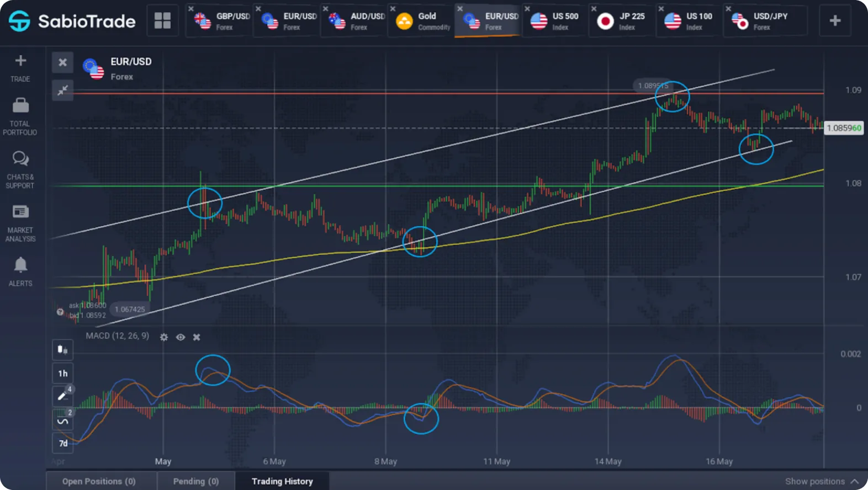
Task: Select the candlestick chart type icon
Action: (62, 350)
